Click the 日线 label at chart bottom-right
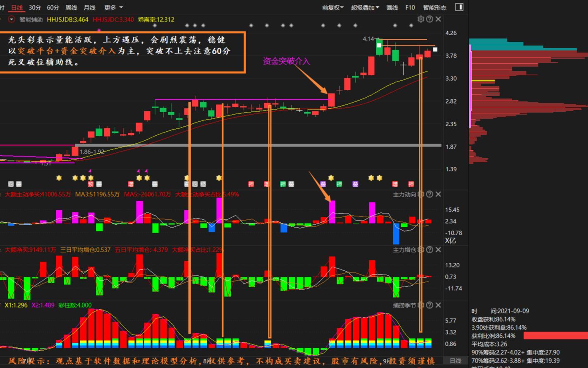The width and height of the screenshot is (588, 368). pyautogui.click(x=455, y=361)
